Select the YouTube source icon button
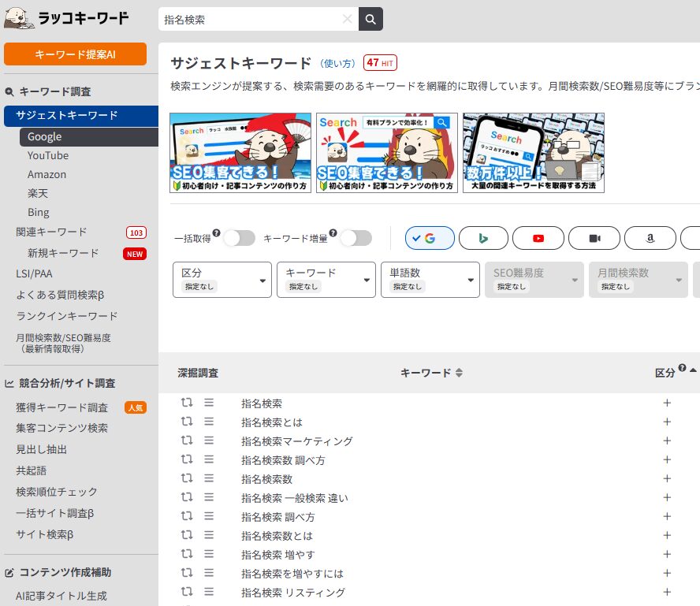Screen dimensions: 700x606 tap(538, 238)
